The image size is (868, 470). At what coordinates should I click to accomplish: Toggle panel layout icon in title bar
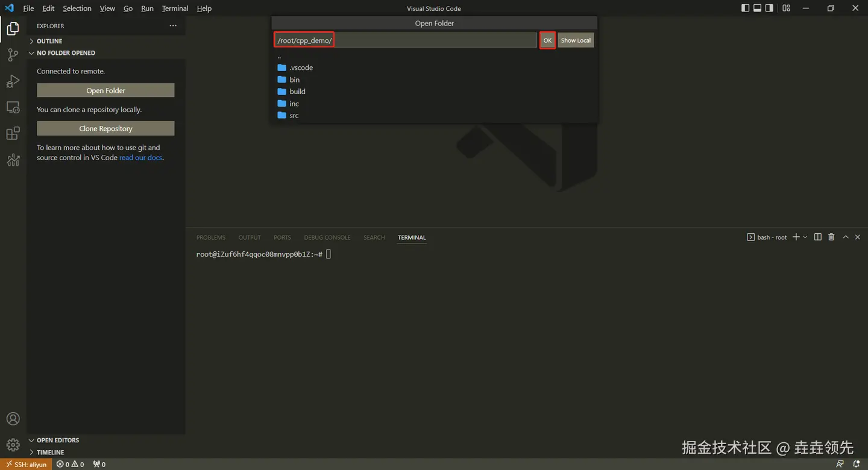[757, 8]
